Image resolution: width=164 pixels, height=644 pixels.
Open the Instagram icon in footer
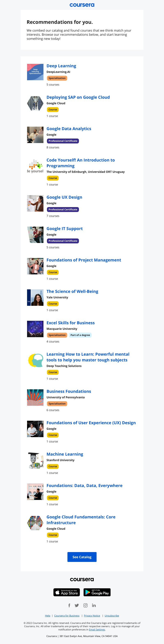(85, 605)
